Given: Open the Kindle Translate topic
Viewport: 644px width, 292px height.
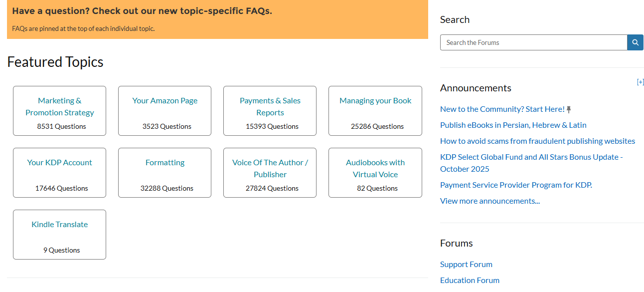Looking at the screenshot, I should tap(59, 224).
